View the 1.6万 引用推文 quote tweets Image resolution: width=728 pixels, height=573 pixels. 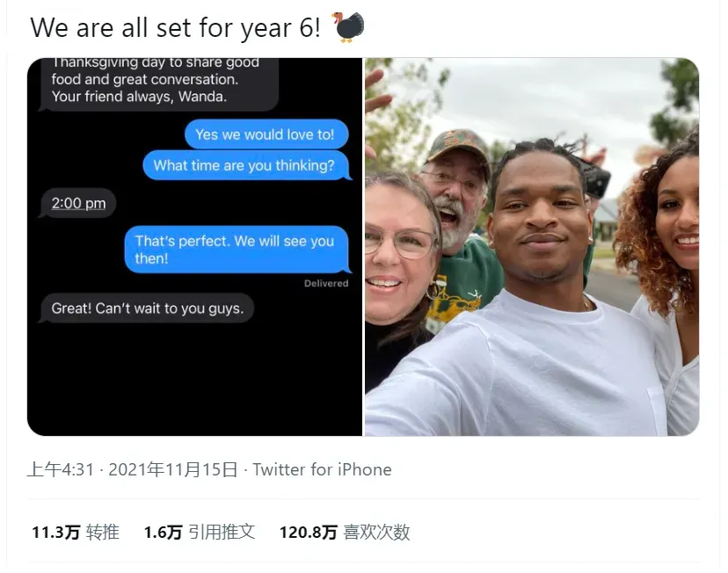click(200, 533)
